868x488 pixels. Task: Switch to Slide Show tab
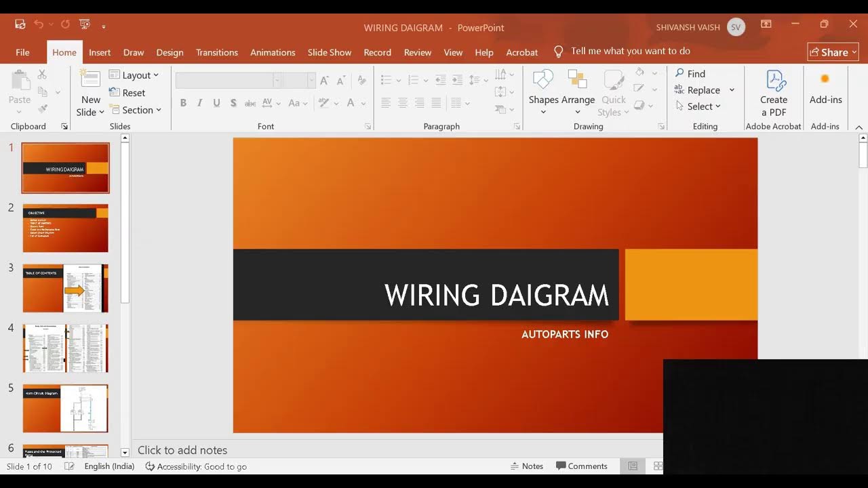coord(330,52)
